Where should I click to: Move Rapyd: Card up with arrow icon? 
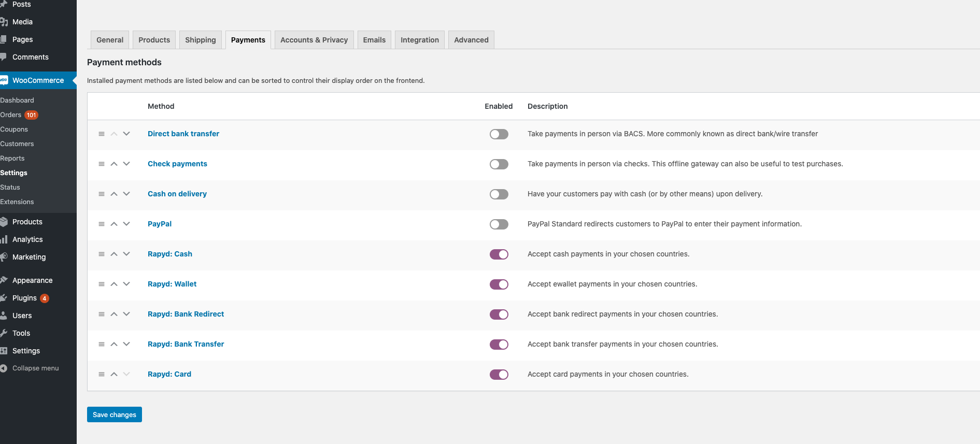[x=114, y=375]
